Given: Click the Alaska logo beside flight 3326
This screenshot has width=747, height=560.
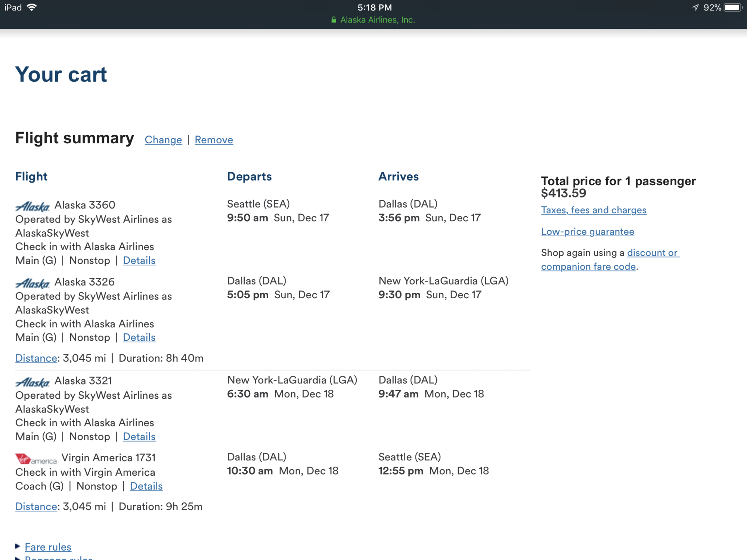Looking at the screenshot, I should coord(32,283).
